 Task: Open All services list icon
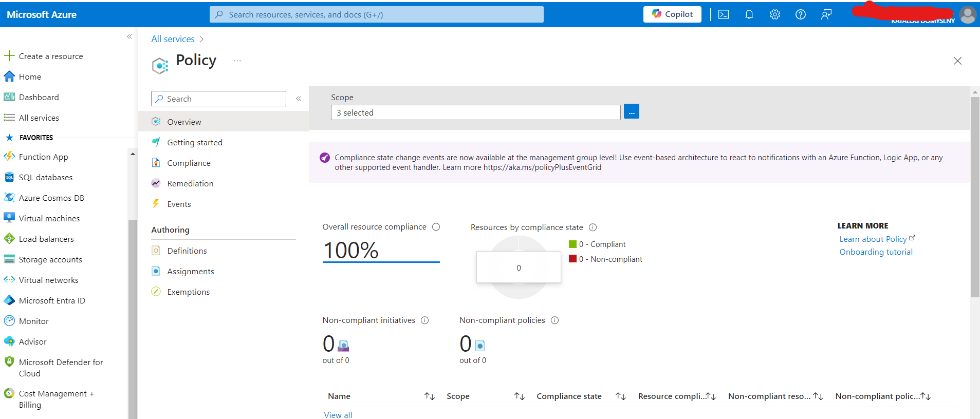9,118
